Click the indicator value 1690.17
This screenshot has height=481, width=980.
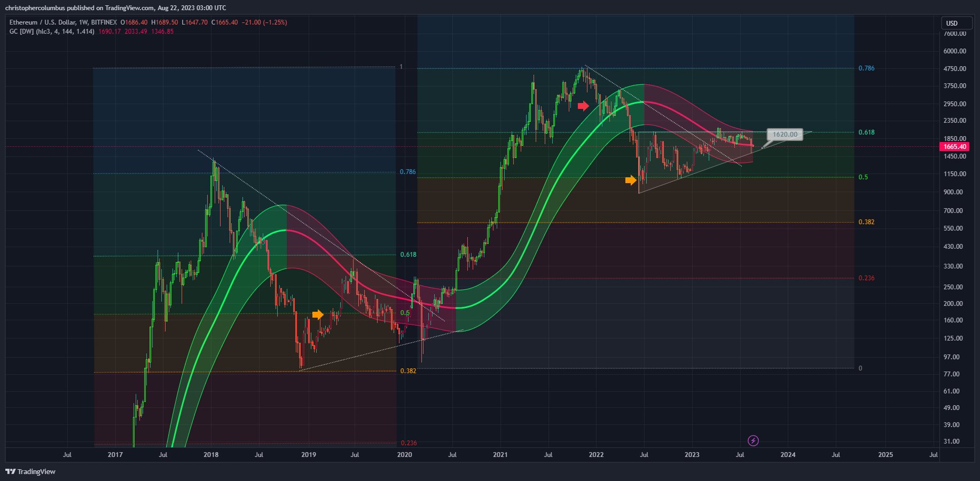[x=110, y=31]
